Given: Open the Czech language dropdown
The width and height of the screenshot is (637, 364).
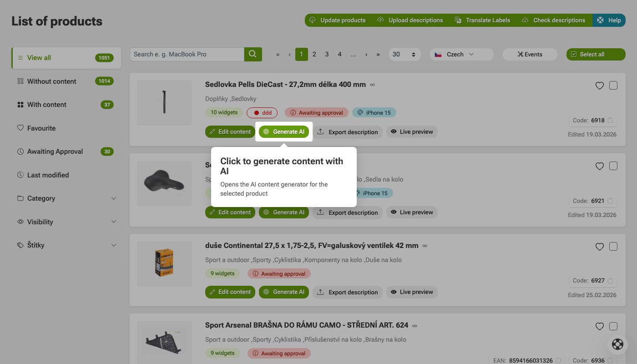Looking at the screenshot, I should coord(462,54).
